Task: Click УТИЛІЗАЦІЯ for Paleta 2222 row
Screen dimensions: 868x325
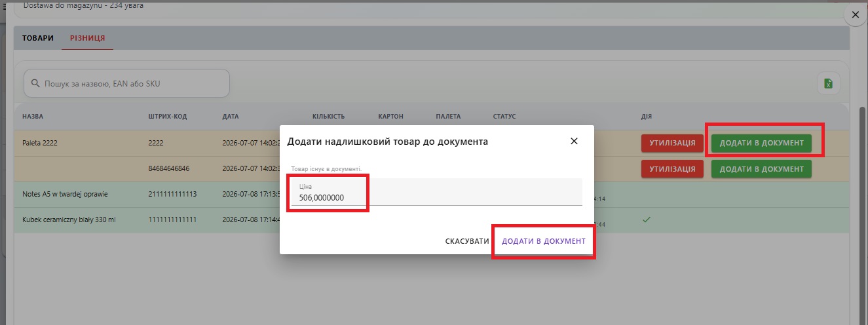Action: [672, 143]
